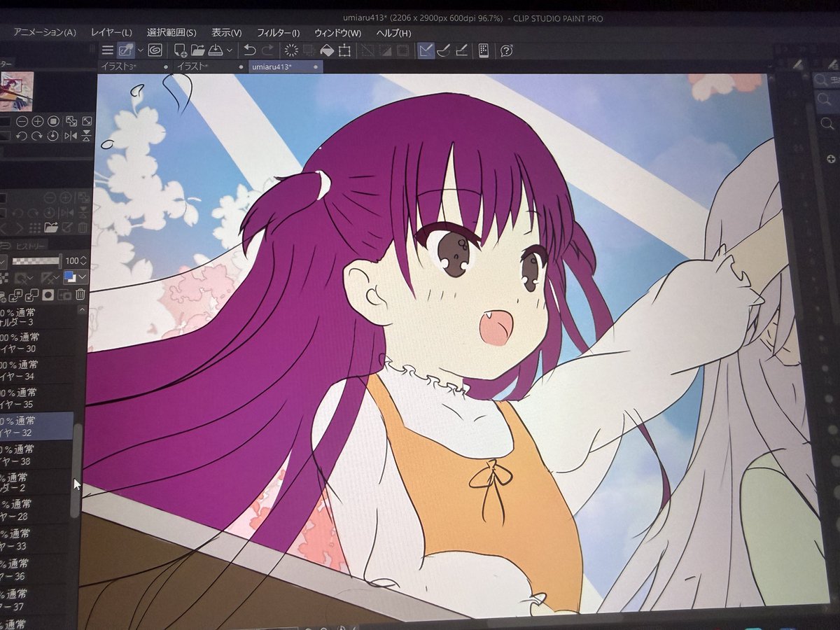The image size is (840, 630).
Task: Toggle Snap to Grid in command bar
Action: pyautogui.click(x=462, y=50)
